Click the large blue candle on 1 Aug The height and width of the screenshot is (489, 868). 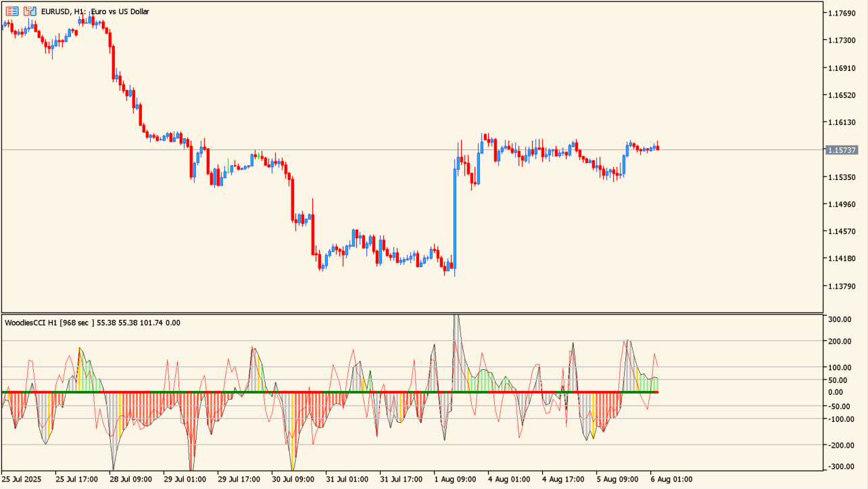455,216
